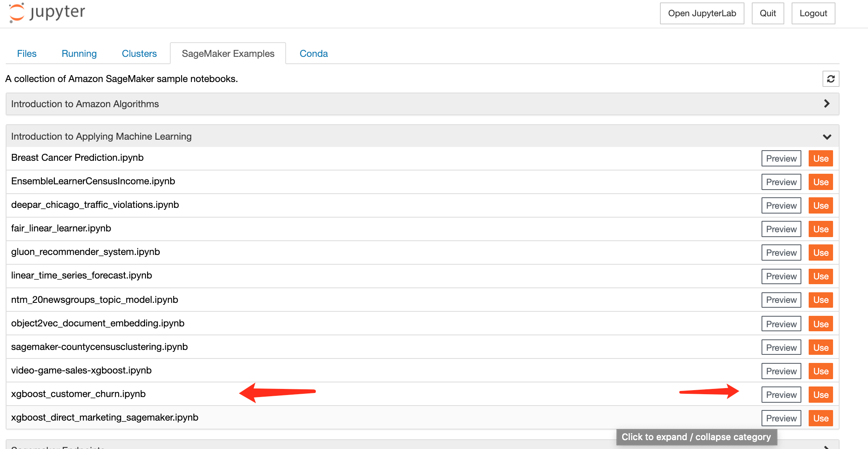Click Open JupyterLab button

(x=702, y=13)
